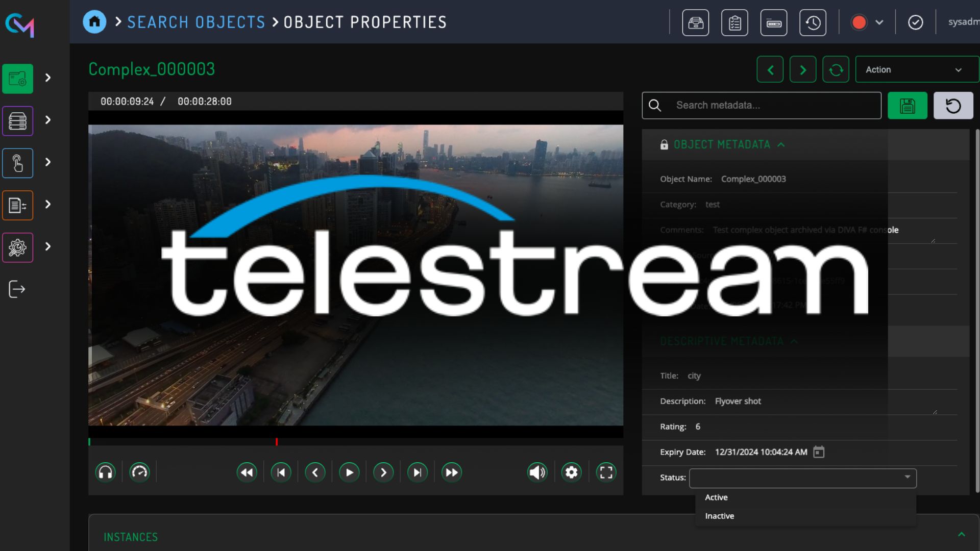The image size is (980, 551).
Task: Navigate home using the breadcrumb house icon
Action: 94,22
